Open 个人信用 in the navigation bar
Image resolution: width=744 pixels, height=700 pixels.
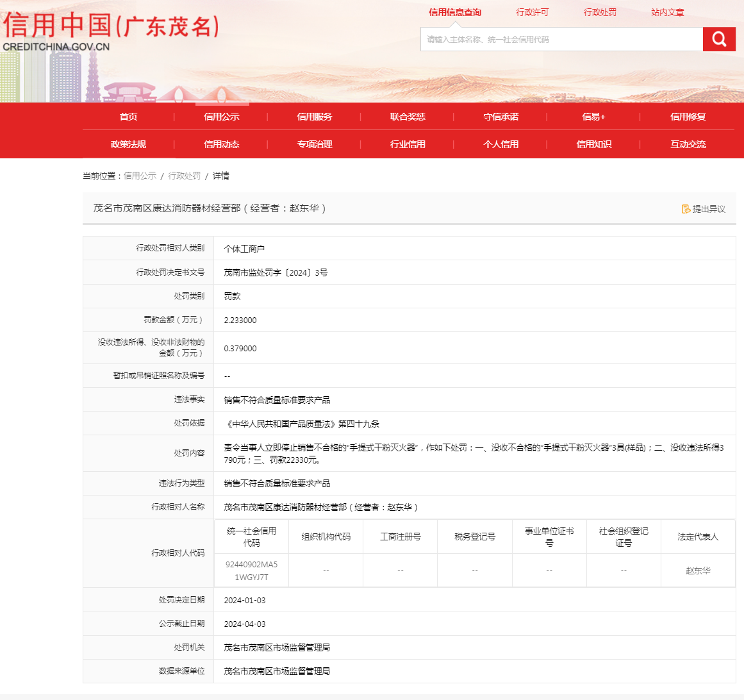501,144
